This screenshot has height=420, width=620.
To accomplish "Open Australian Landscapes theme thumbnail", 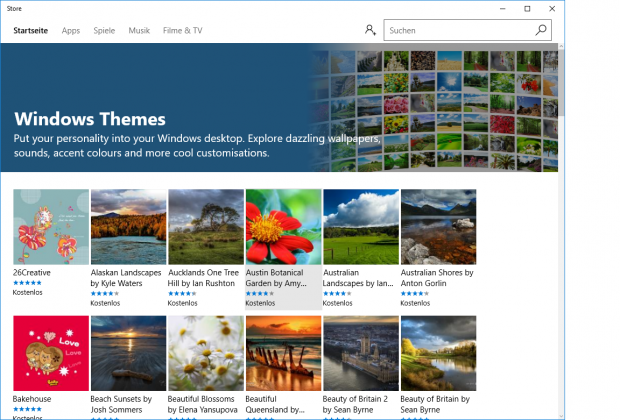I will click(361, 227).
